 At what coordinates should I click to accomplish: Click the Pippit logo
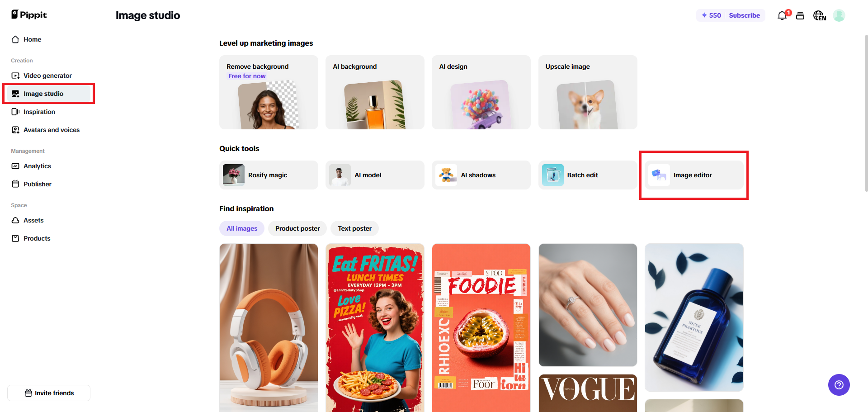29,14
